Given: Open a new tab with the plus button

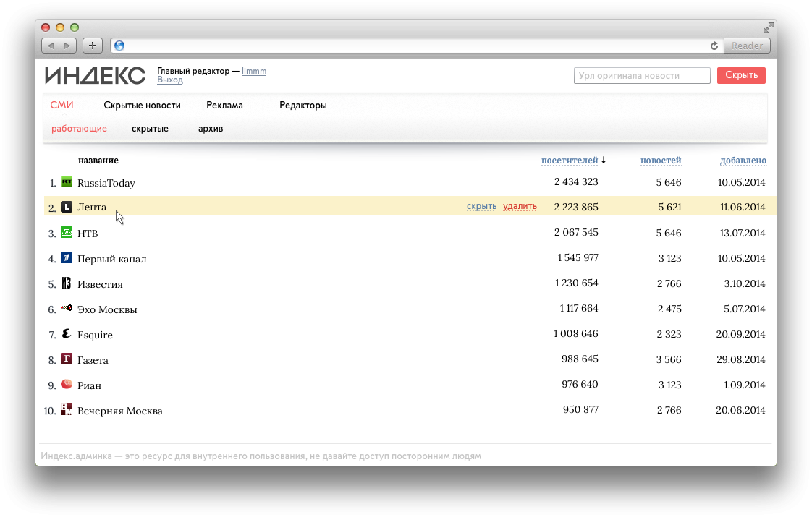Looking at the screenshot, I should tap(92, 46).
